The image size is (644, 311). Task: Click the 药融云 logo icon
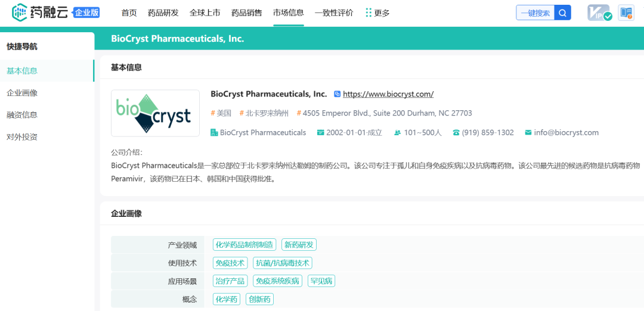[20, 12]
